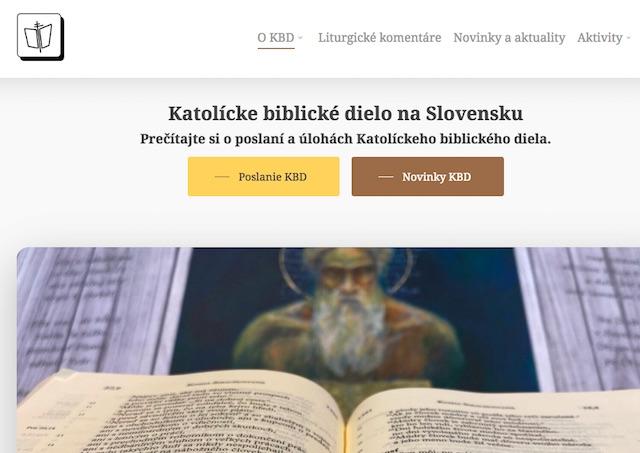Click the brown Novinky KBD button
This screenshot has width=640, height=453.
[428, 176]
